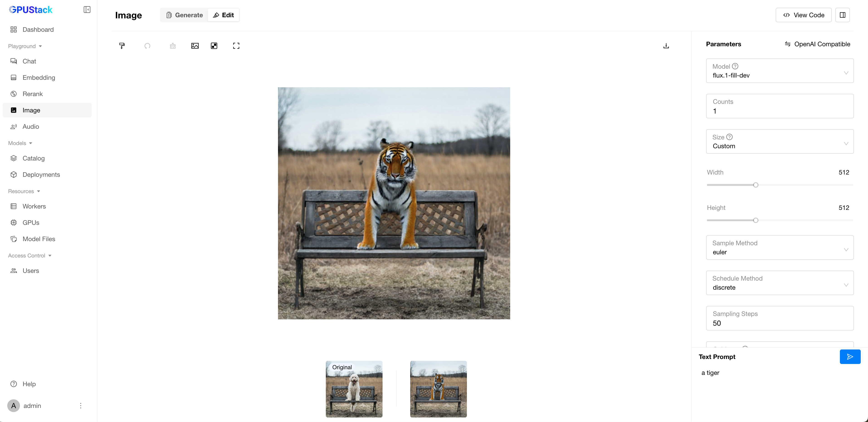Click View Code button
The image size is (868, 422).
(x=803, y=15)
